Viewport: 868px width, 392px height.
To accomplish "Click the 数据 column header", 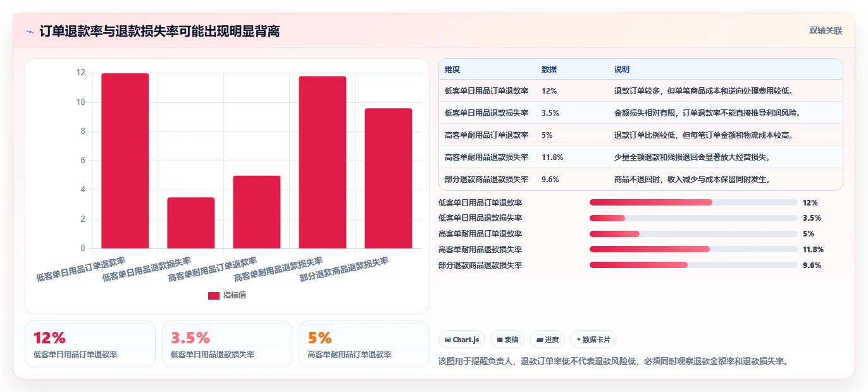I will click(x=549, y=69).
